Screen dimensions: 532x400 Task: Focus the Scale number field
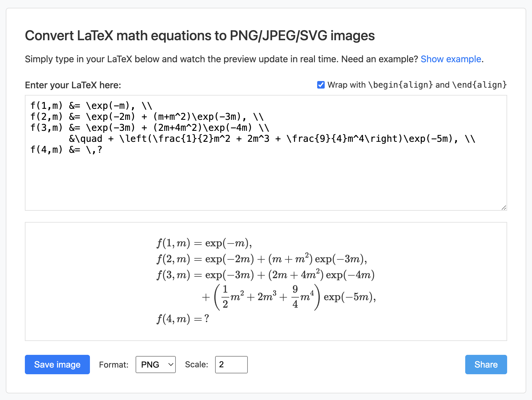point(231,364)
